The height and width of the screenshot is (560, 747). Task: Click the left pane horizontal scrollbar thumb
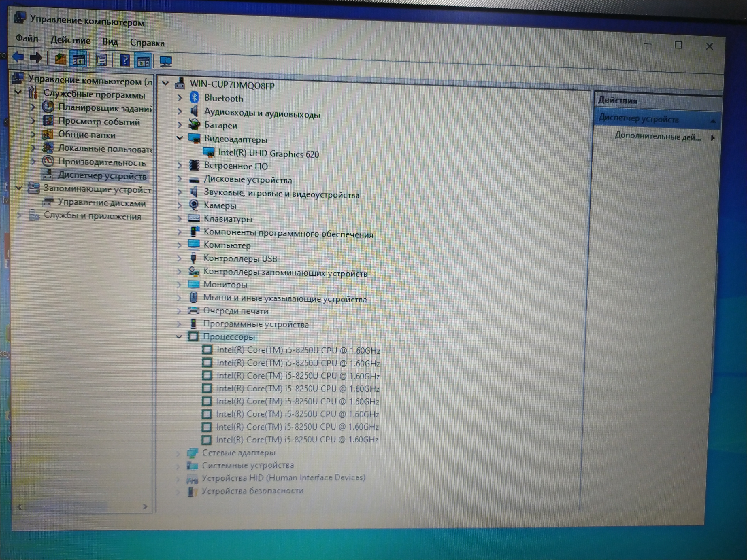point(66,506)
